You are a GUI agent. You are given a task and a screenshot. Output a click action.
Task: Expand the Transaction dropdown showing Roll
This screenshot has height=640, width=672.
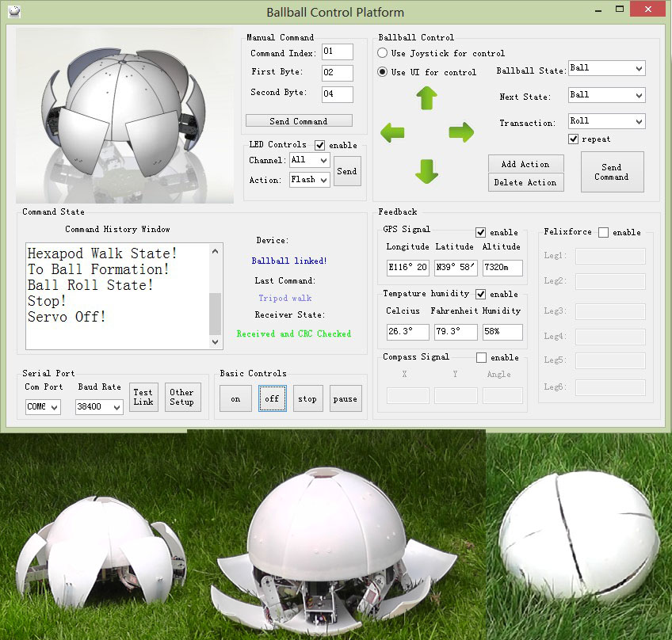[x=607, y=121]
